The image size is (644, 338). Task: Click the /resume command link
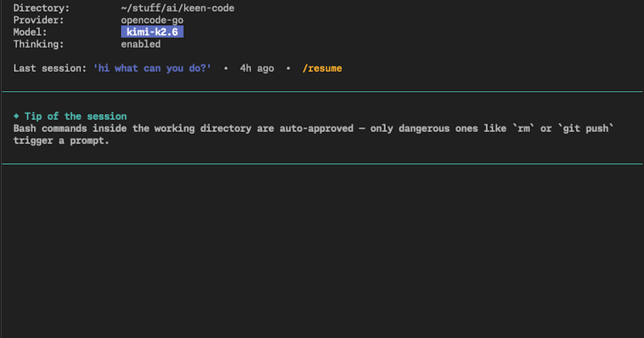pyautogui.click(x=322, y=68)
